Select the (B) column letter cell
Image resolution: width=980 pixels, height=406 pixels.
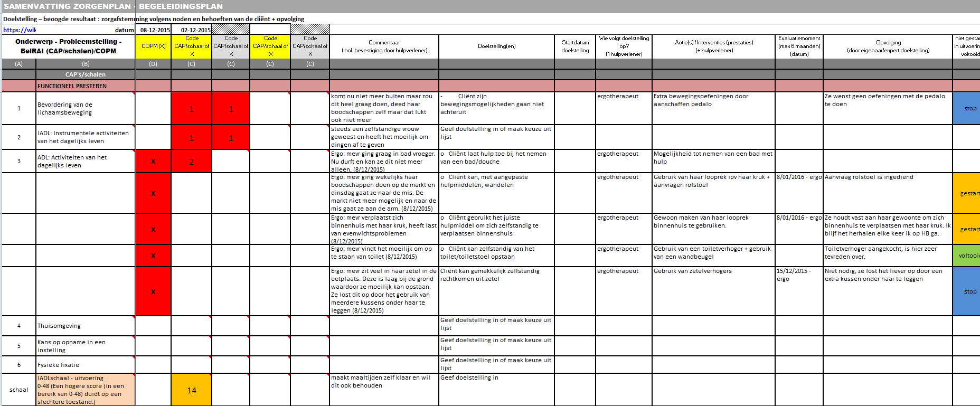click(86, 64)
